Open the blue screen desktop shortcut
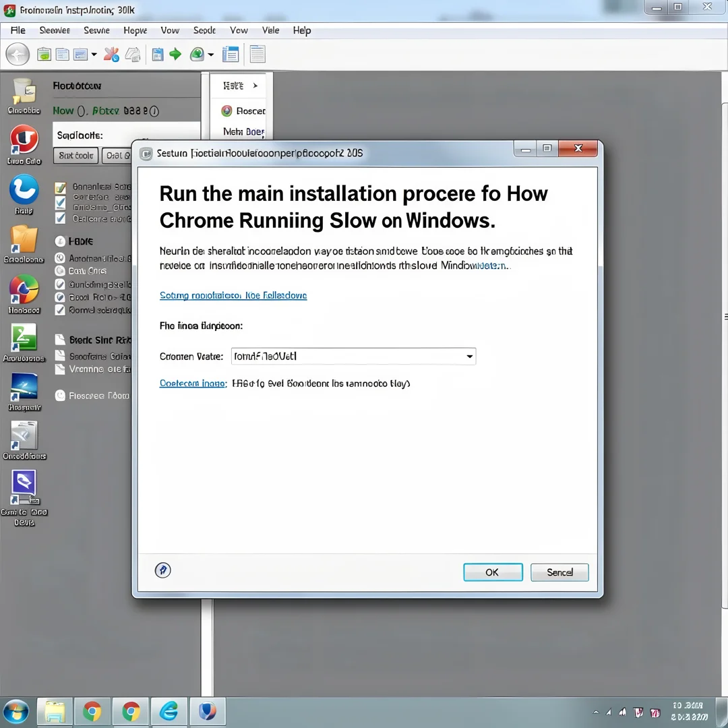Image resolution: width=728 pixels, height=728 pixels. click(24, 392)
